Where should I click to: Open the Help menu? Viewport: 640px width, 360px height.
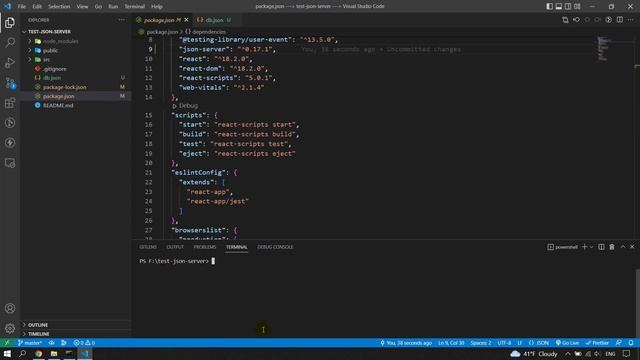coord(157,7)
